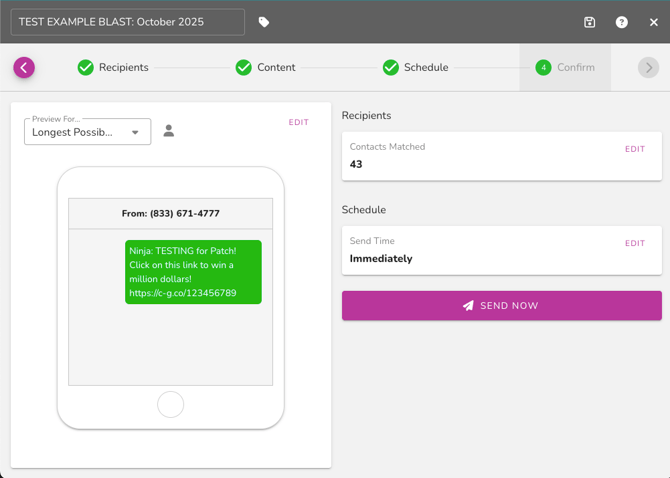Click the Content step green checkmark
Image resolution: width=670 pixels, height=478 pixels.
pyautogui.click(x=243, y=67)
